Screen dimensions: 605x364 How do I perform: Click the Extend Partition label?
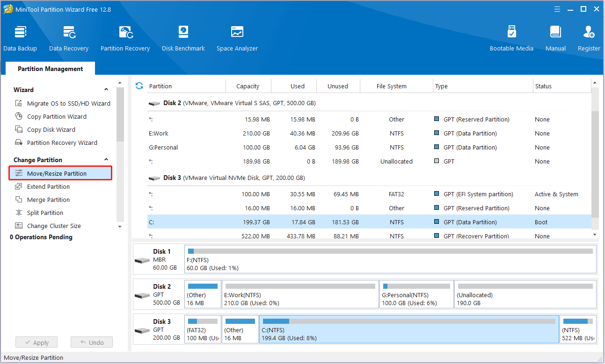click(48, 186)
